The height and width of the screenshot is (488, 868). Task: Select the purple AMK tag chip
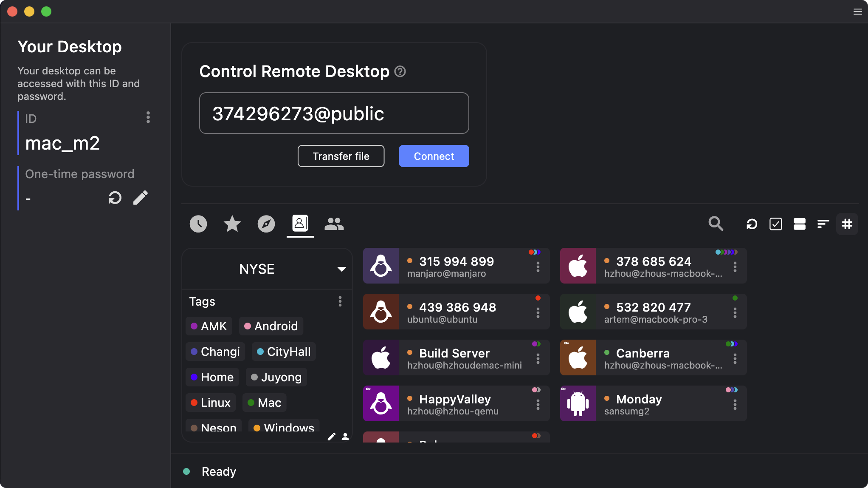click(x=209, y=326)
